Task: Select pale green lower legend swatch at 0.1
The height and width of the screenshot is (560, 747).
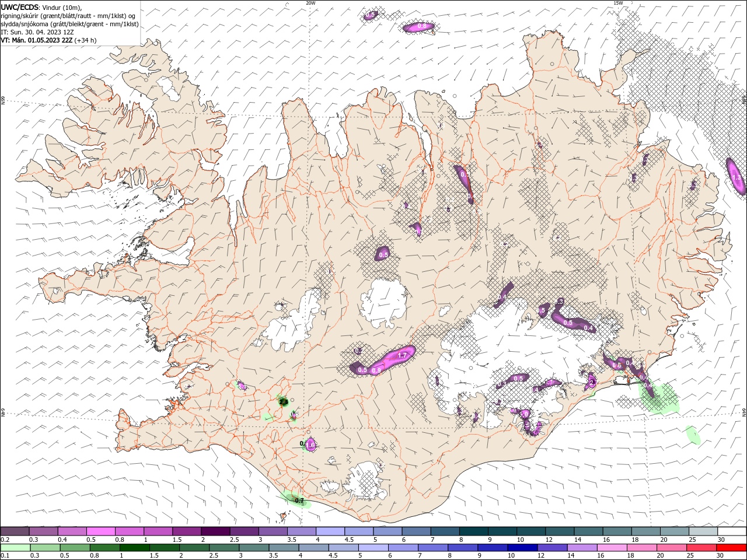Action: click(15, 548)
